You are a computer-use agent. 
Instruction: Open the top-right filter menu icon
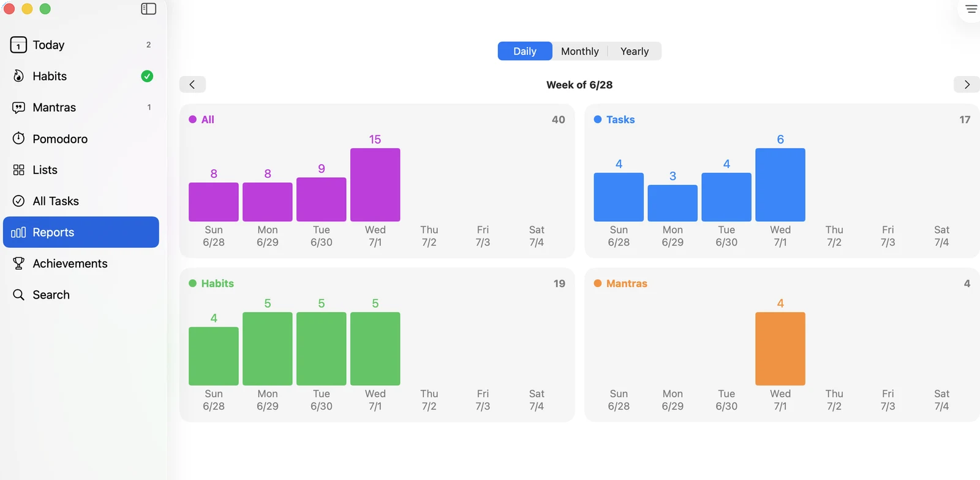coord(971,9)
